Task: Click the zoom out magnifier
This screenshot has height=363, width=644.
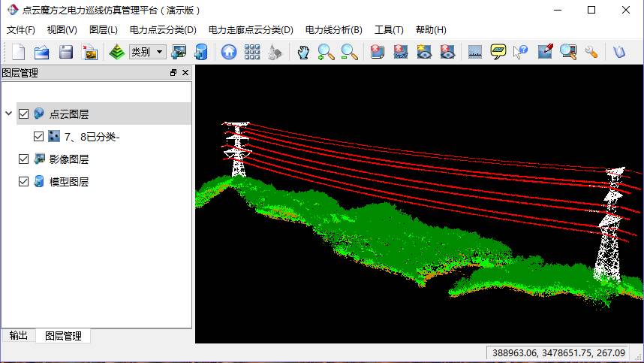Action: click(x=349, y=52)
